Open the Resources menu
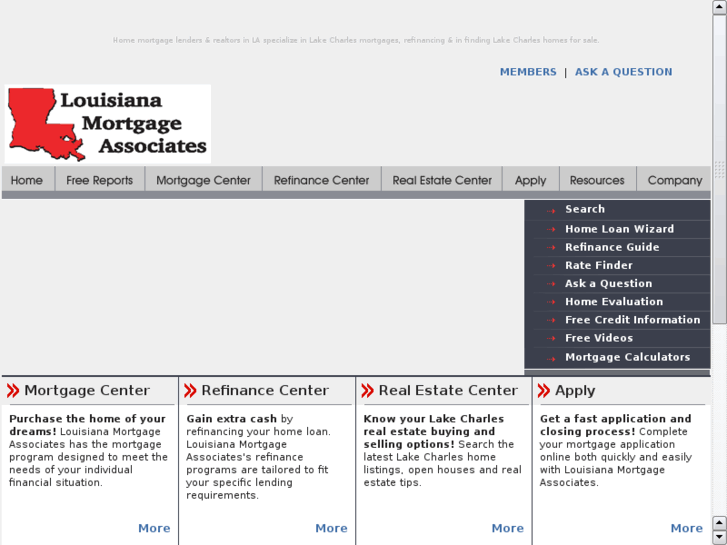The image size is (727, 545). pos(597,180)
